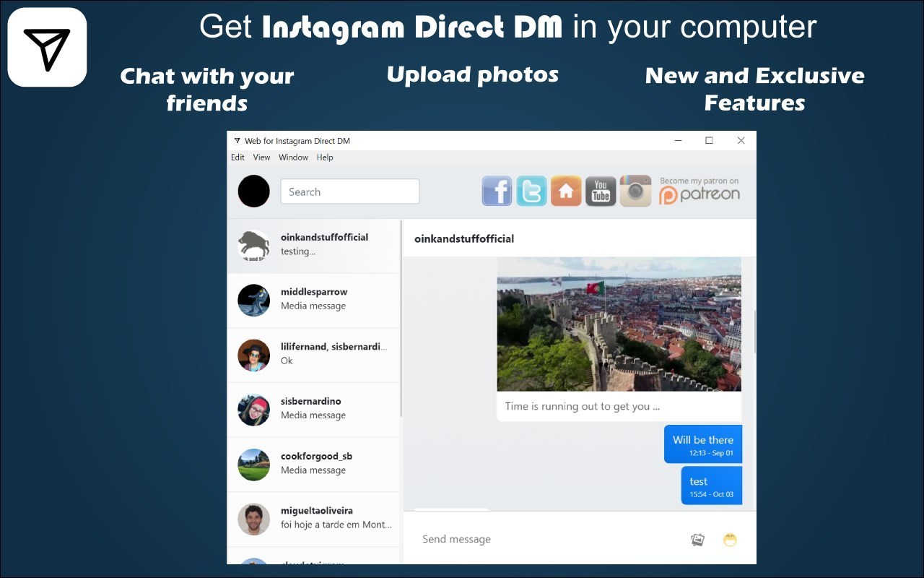Viewport: 924px width, 578px height.
Task: Open the YouTube icon link
Action: tap(601, 191)
